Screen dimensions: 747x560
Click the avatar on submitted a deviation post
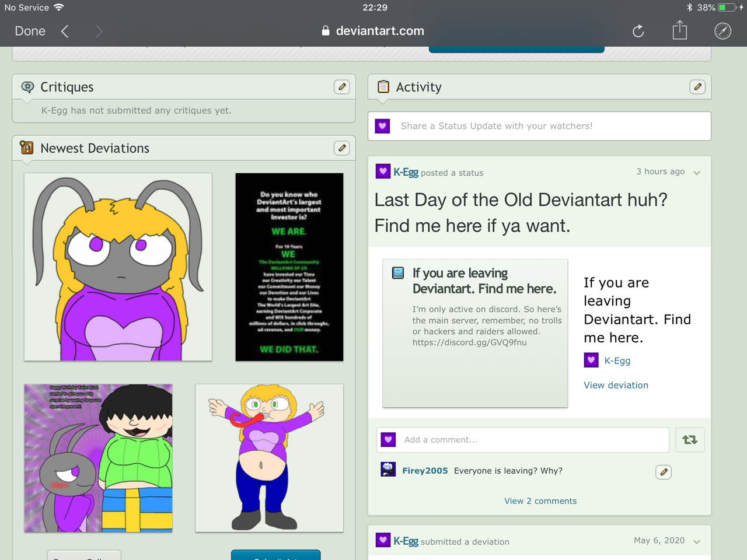383,540
